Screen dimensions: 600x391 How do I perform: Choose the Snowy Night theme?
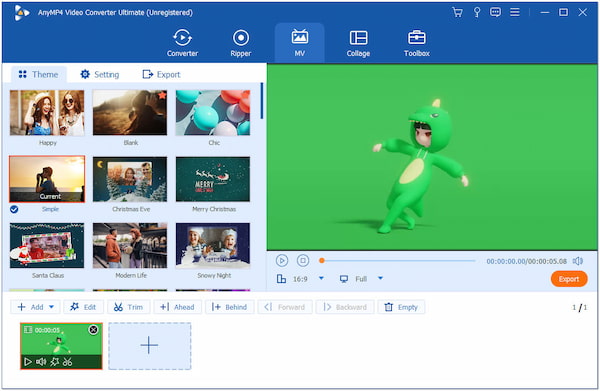click(x=213, y=246)
